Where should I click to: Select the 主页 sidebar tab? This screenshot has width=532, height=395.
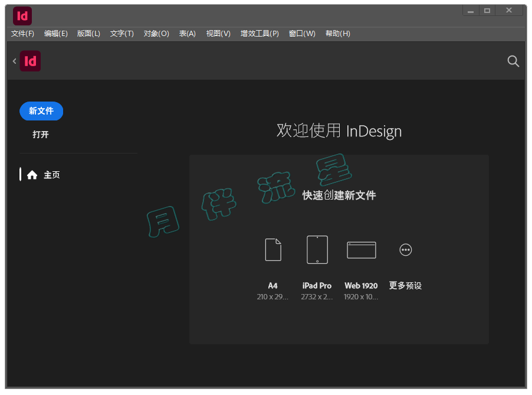coord(51,175)
